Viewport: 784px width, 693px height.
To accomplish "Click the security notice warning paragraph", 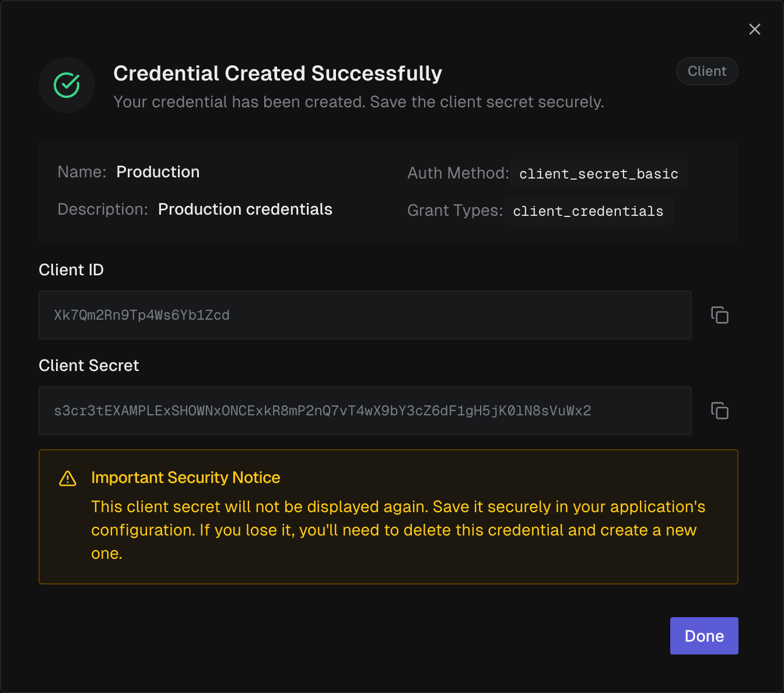I will point(398,530).
